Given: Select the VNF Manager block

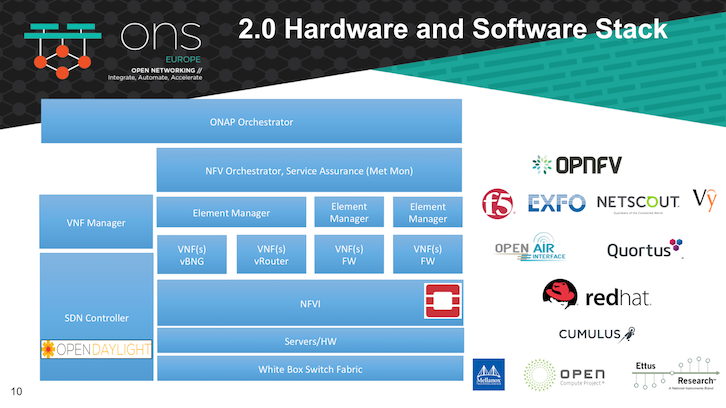Looking at the screenshot, I should coord(96,222).
